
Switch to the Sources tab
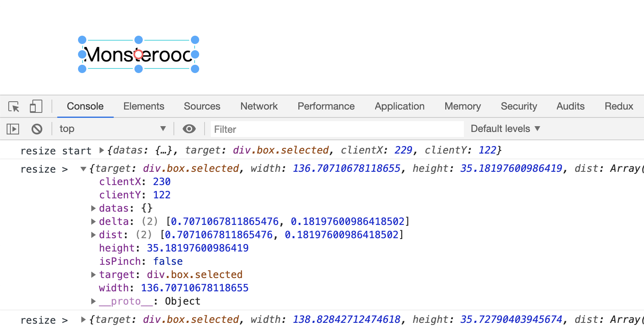click(202, 106)
